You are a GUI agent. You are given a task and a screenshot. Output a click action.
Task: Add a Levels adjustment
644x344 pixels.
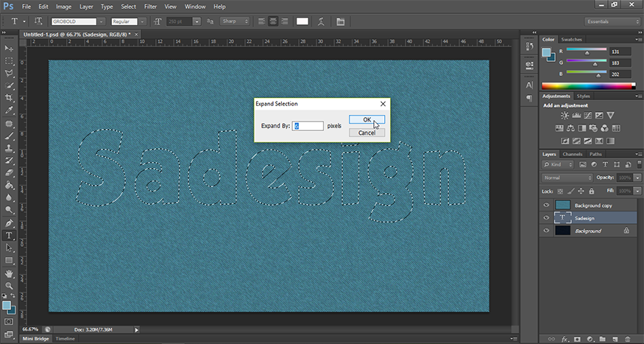[x=576, y=116]
